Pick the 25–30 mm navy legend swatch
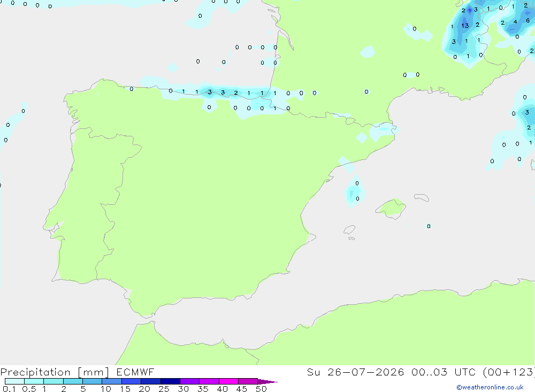The image size is (535, 392). pyautogui.click(x=170, y=381)
